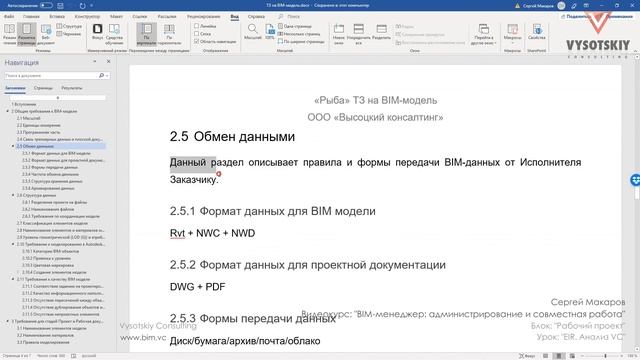Select Web Layout icon in status bar
Viewport: 640px width, 360px height.
(572, 356)
